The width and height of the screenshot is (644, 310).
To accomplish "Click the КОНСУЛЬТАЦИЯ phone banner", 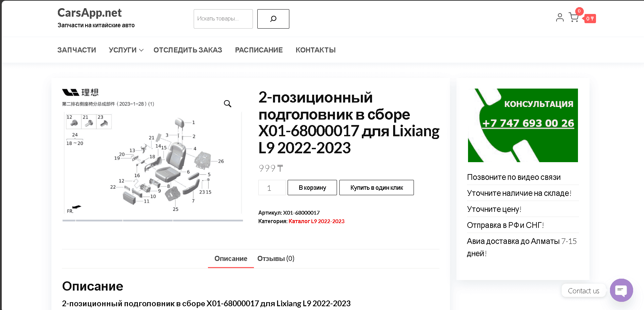I will coord(523,125).
